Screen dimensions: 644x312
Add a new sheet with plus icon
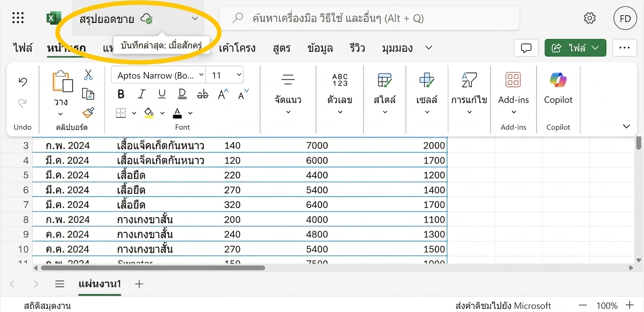point(139,284)
